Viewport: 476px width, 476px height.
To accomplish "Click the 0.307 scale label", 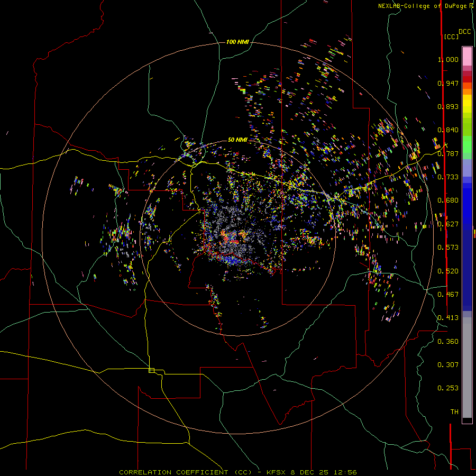I will pyautogui.click(x=448, y=365).
